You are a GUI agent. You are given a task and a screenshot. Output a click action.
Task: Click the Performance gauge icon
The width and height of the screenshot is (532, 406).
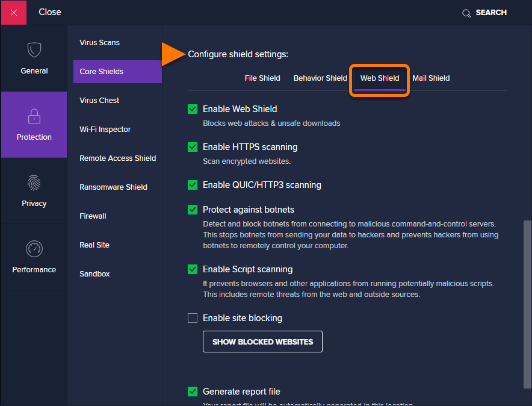pos(34,249)
